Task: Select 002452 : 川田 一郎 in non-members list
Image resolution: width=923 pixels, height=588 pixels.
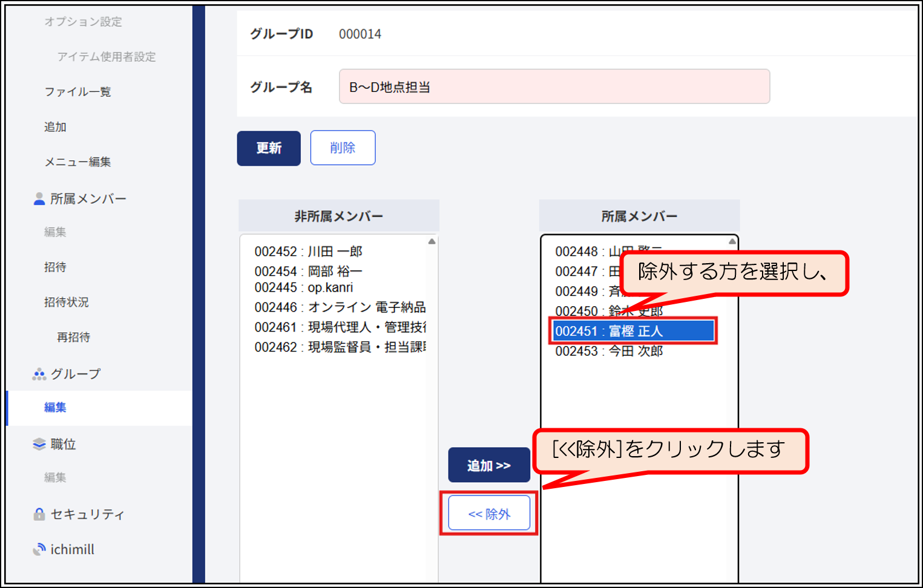Action: click(x=308, y=252)
